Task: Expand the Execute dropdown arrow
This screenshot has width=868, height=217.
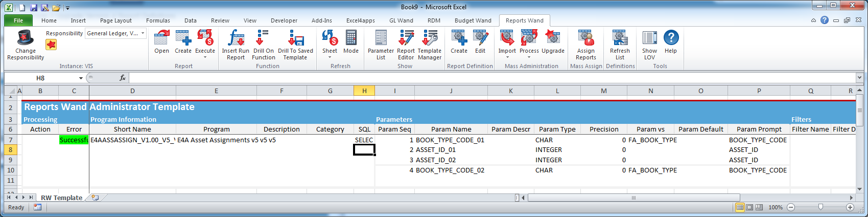Action: point(205,57)
